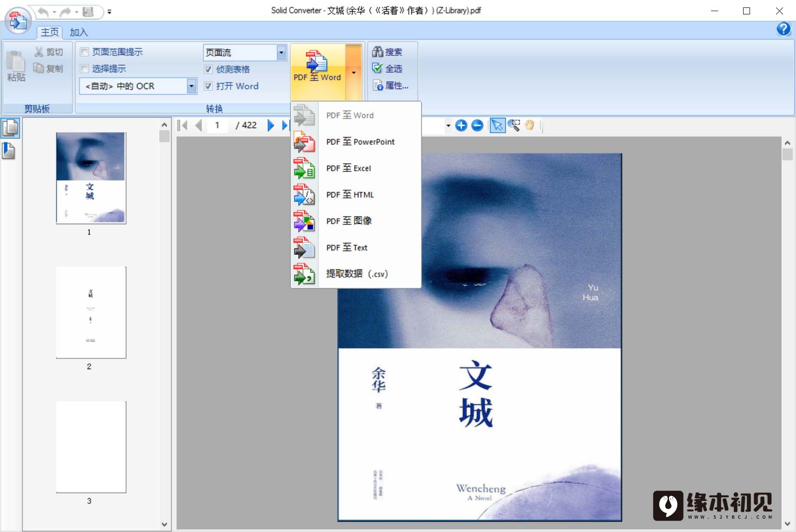
Task: Select the marquee zoom magnifier tool
Action: (514, 125)
